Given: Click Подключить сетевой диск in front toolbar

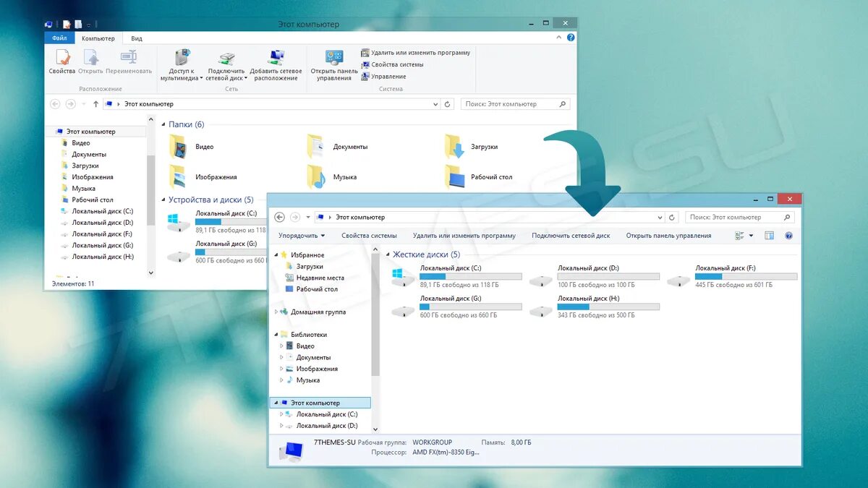Looking at the screenshot, I should (x=571, y=236).
